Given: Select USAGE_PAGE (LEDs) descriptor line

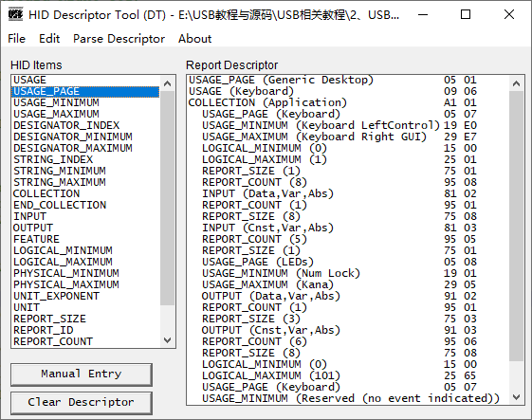Looking at the screenshot, I should pos(348,262).
